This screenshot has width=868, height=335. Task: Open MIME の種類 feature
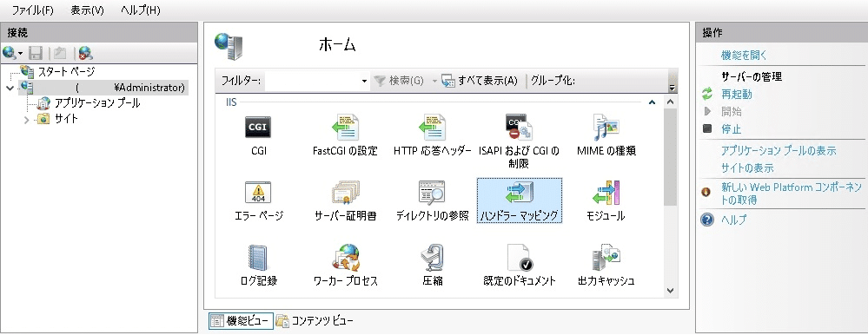tap(606, 136)
